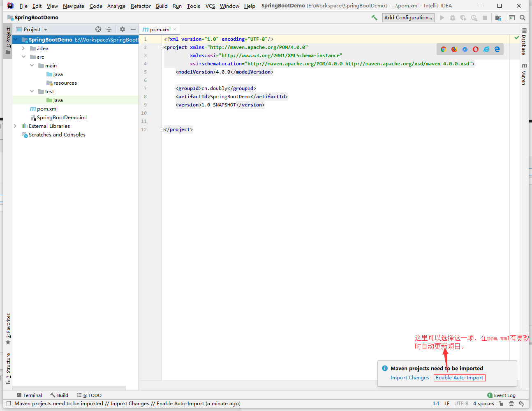Click the UTF-8 encoding indicator
The width and height of the screenshot is (532, 411).
[461, 403]
